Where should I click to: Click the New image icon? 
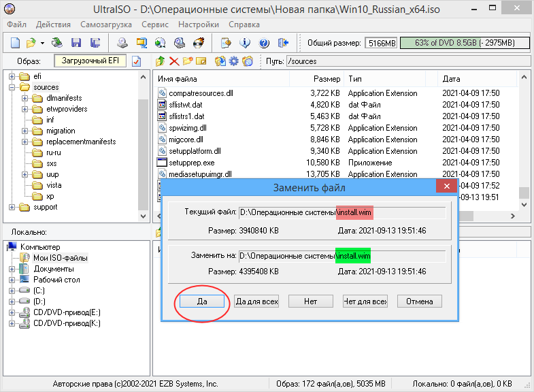click(x=15, y=43)
